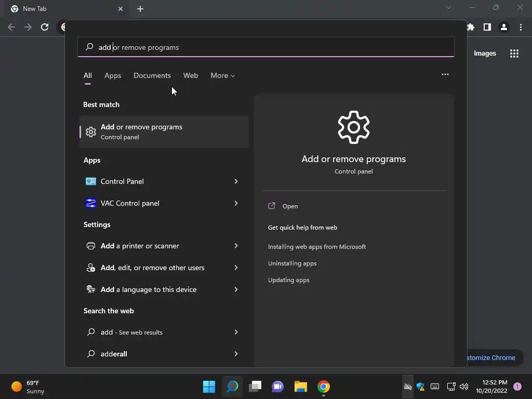Open the Chrome profile avatar
This screenshot has height=399, width=532.
pos(504,27)
